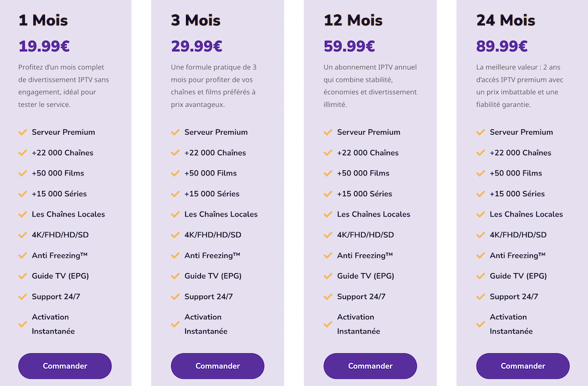
Task: Click checkmark beside Serveur Premium in 1 Mois
Action: tap(23, 132)
